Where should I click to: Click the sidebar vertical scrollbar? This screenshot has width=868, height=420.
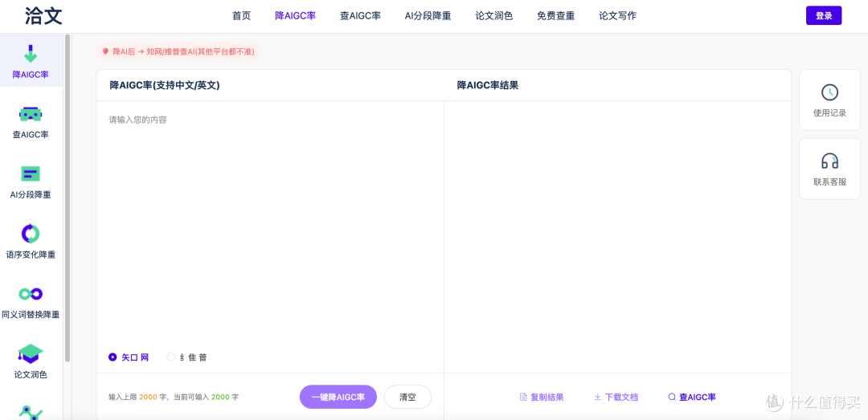pos(68,198)
